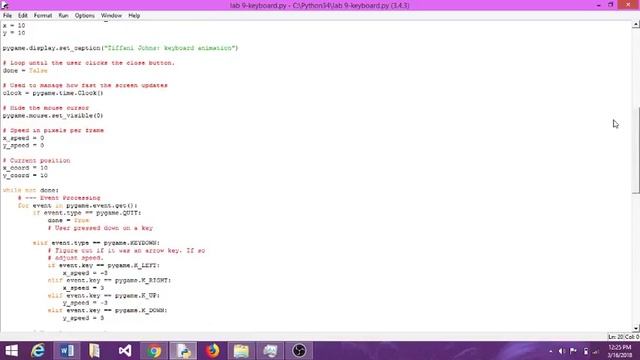640x360 pixels.
Task: Close the lab 9-keyboard.py window
Action: pyautogui.click(x=628, y=5)
